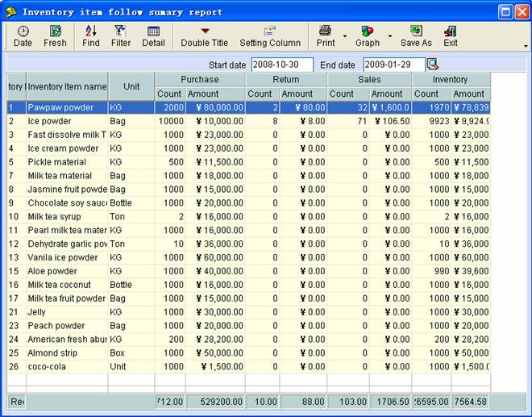Select the Milk tea coconut row
The width and height of the screenshot is (532, 417).
tap(249, 285)
